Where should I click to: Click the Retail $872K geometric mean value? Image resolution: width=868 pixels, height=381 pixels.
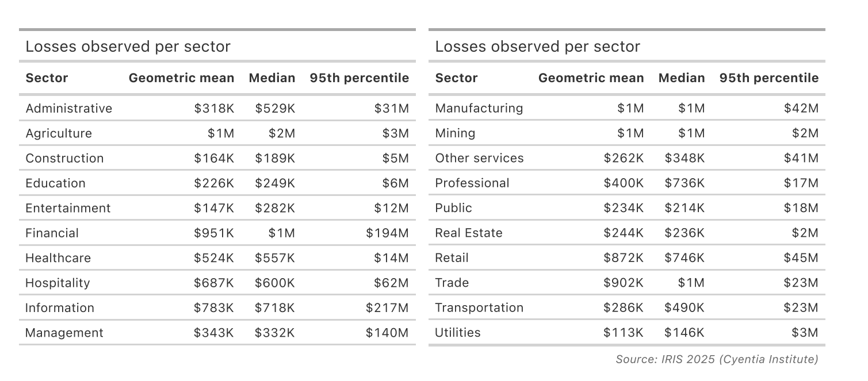point(624,258)
